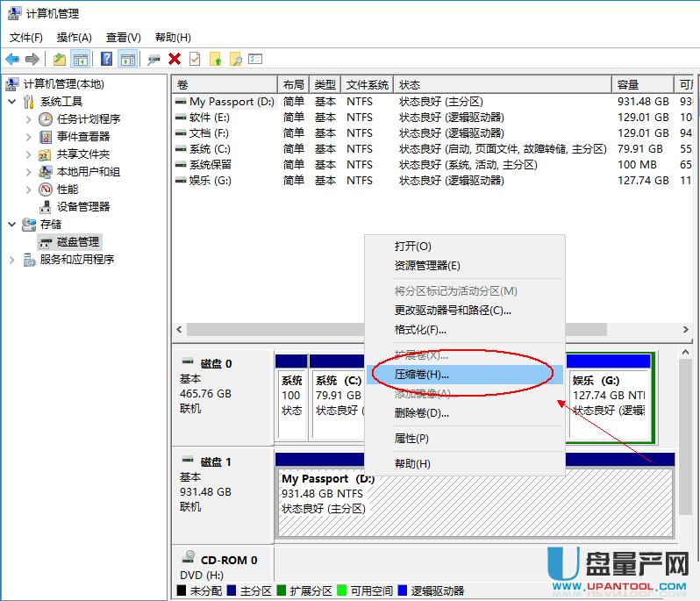This screenshot has height=601, width=700.
Task: Click the 容量 column header
Action: [x=627, y=84]
